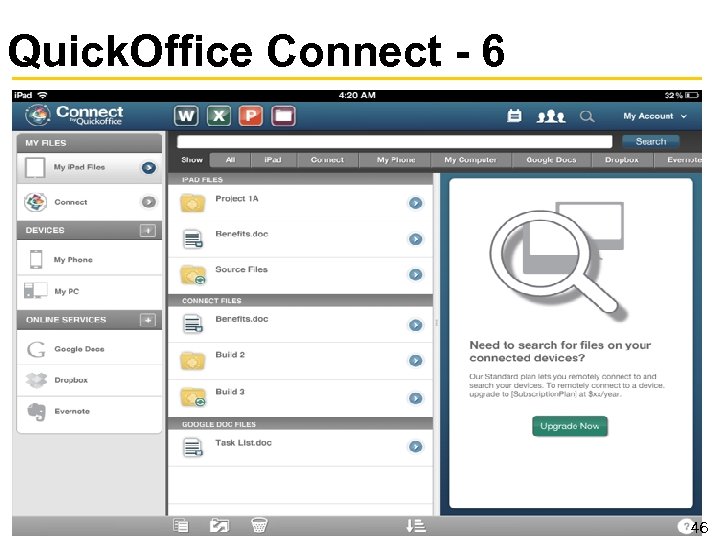Open My PC device
Viewport: 720px width, 540px height.
(90, 291)
